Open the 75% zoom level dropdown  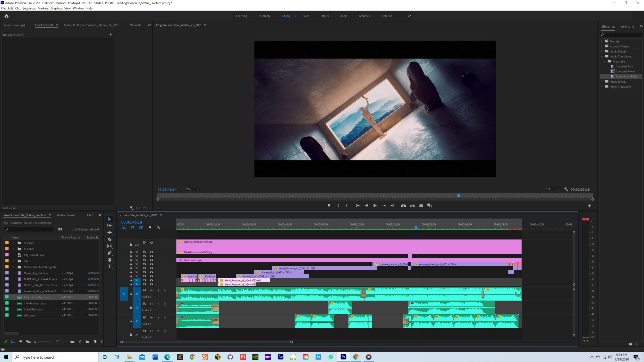pyautogui.click(x=192, y=189)
